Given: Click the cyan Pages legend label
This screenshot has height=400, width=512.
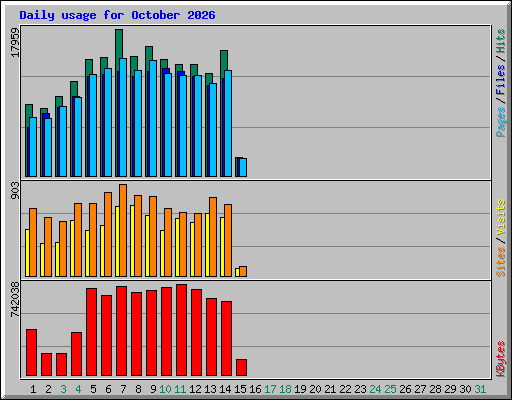Looking at the screenshot, I should (x=501, y=122).
